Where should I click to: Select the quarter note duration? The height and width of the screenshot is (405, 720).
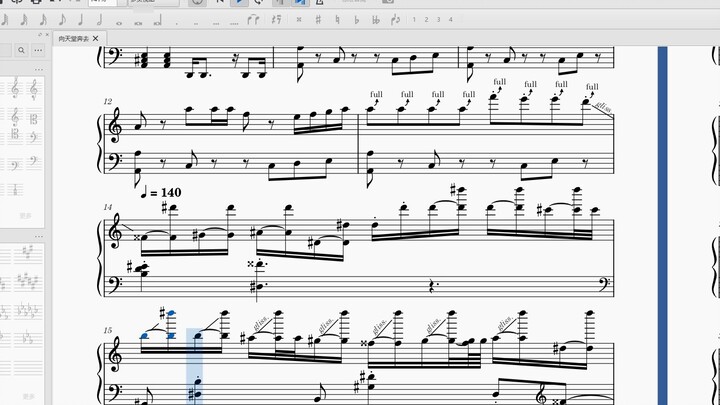81,20
